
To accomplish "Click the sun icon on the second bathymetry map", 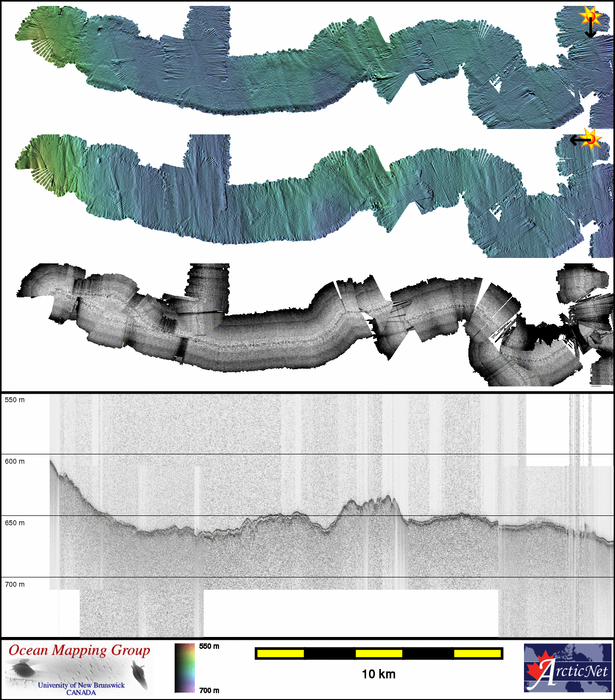I will [591, 139].
